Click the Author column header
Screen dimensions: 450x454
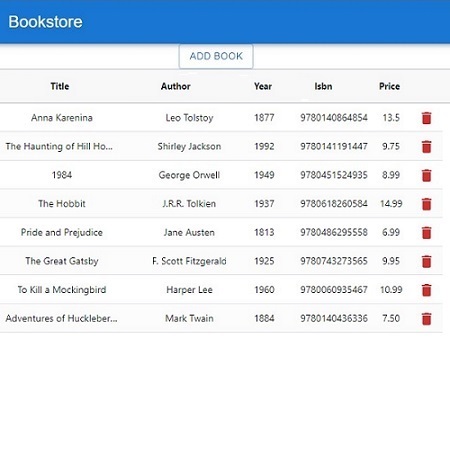point(176,86)
